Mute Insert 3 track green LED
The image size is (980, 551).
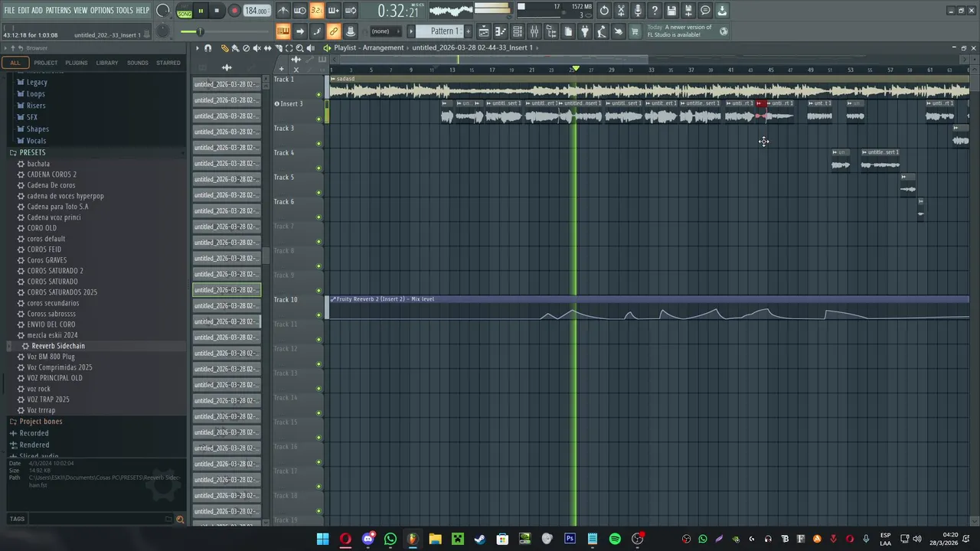click(x=319, y=119)
